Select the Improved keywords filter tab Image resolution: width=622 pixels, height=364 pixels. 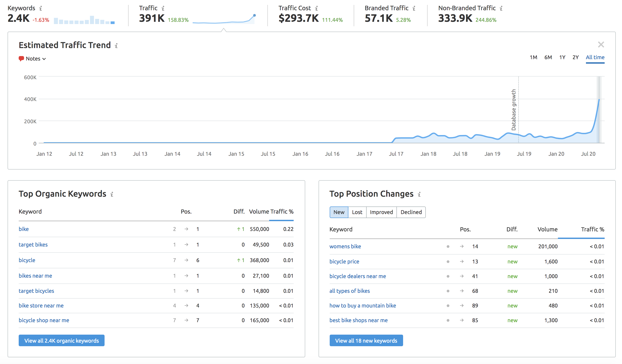[381, 212]
